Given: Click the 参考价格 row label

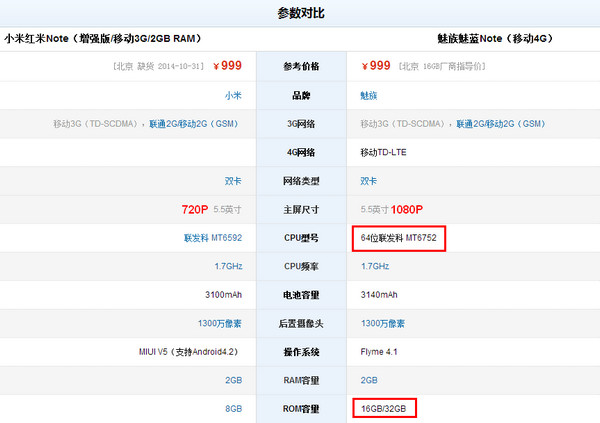Looking at the screenshot, I should point(301,66).
